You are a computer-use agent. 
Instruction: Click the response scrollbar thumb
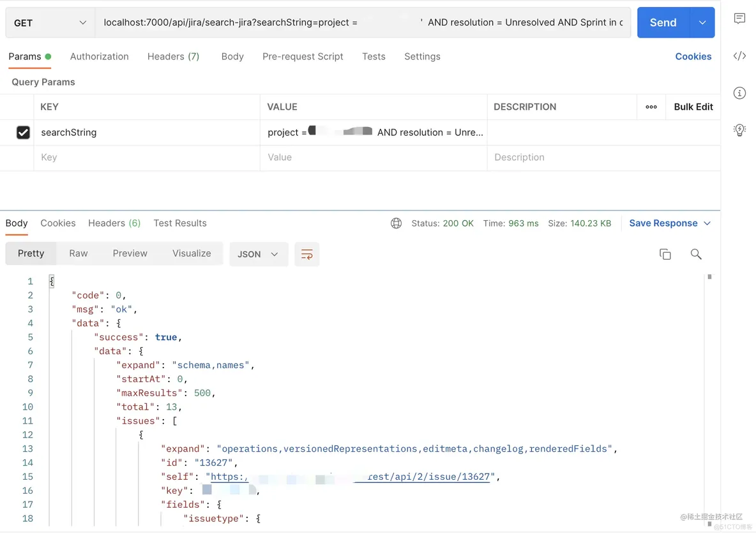point(709,277)
